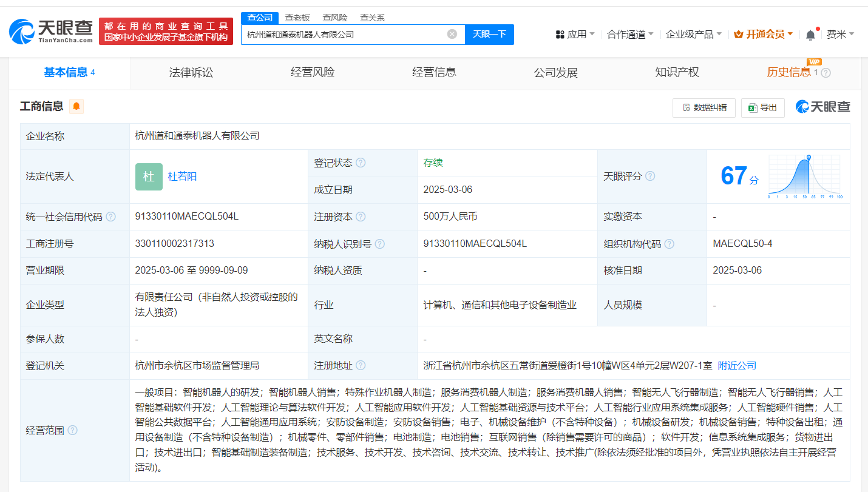Expand the 企业级产品 dropdown
This screenshot has width=868, height=492.
693,35
